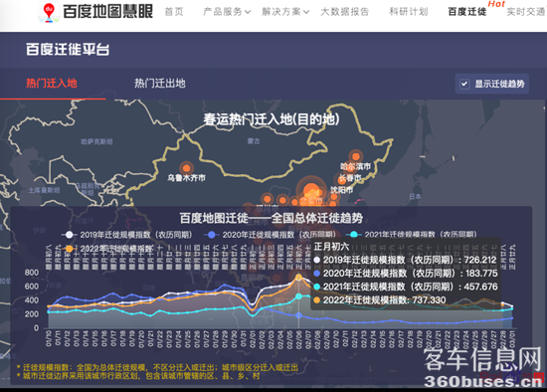Image resolution: width=547 pixels, height=392 pixels.
Task: Click the 2020 blue data point at 02/06
Action: [x=298, y=315]
